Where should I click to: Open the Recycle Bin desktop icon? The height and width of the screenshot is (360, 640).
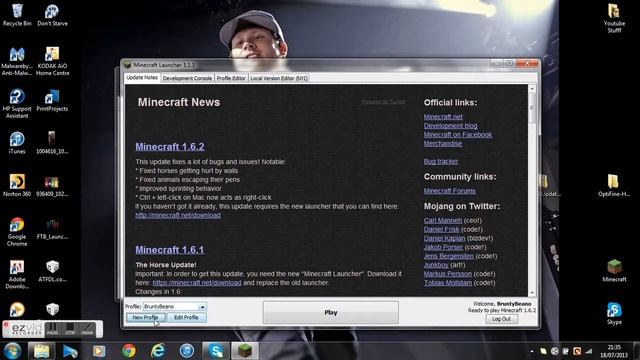click(17, 15)
